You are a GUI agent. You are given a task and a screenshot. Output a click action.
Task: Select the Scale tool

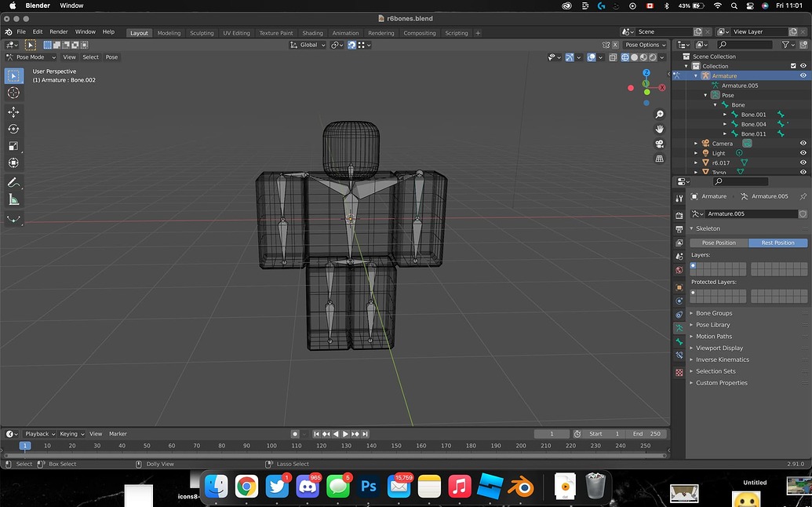[13, 145]
